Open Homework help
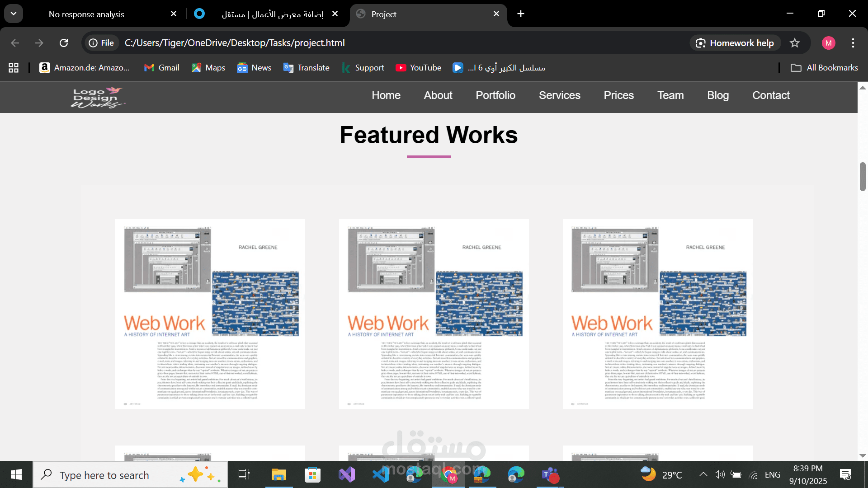This screenshot has height=488, width=868. click(x=735, y=43)
